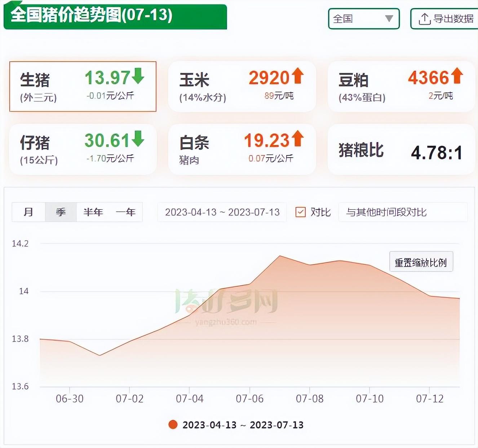478x448 pixels.
Task: Click the 07-04 axis label
Action: (190, 399)
